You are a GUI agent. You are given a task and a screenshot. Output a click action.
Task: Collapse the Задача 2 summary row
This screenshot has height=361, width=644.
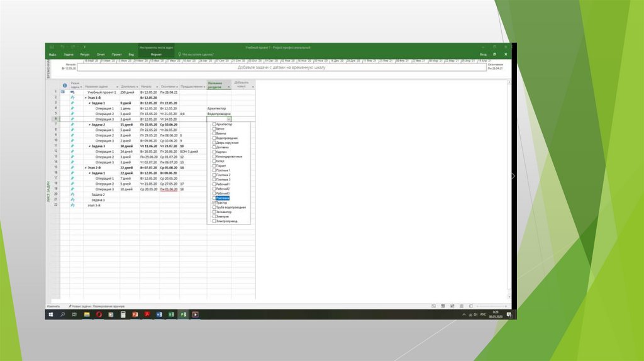coord(89,125)
